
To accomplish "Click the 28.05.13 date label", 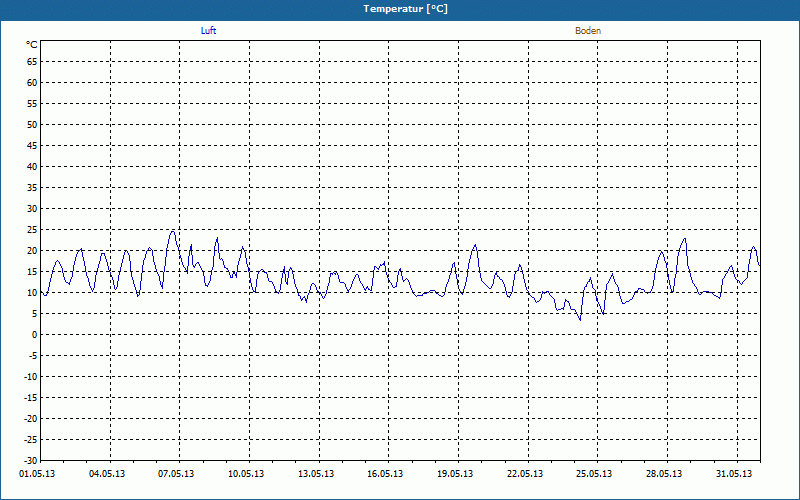I will [x=664, y=474].
